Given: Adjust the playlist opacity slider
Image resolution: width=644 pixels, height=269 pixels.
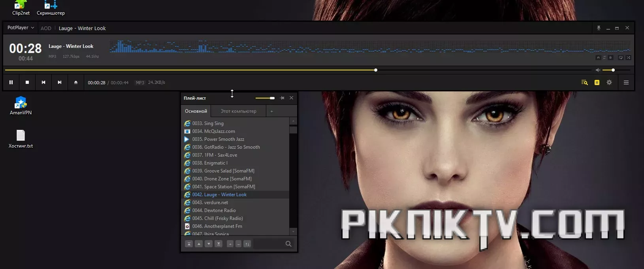Looking at the screenshot, I should point(265,98).
